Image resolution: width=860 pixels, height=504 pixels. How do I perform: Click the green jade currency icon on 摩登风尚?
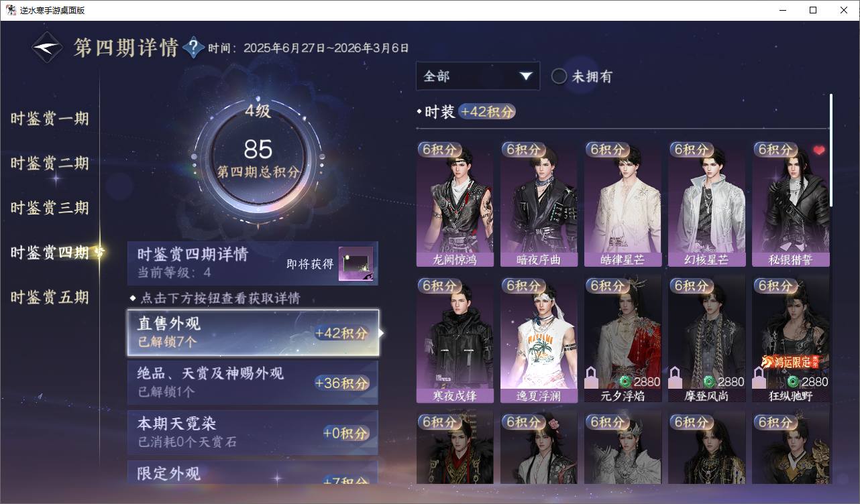click(709, 382)
